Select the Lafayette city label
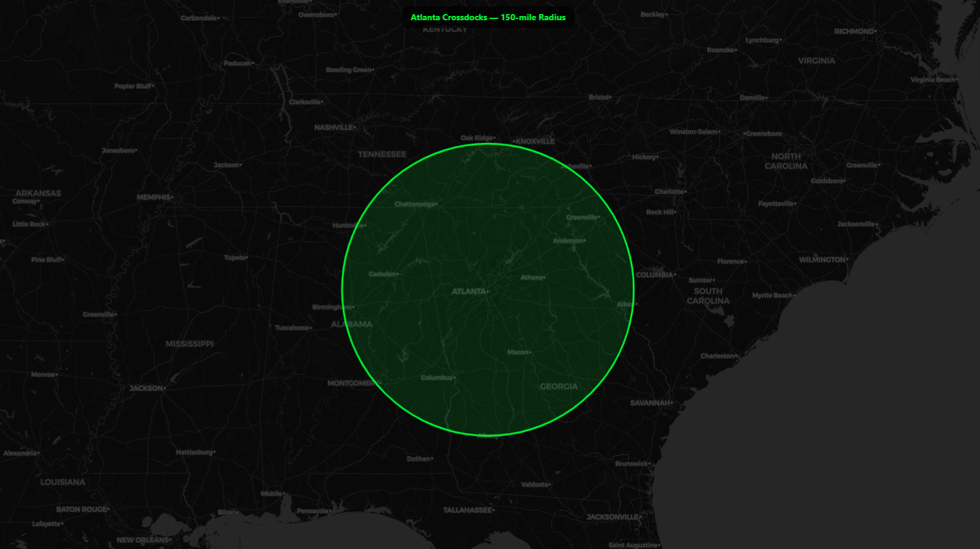 click(47, 524)
